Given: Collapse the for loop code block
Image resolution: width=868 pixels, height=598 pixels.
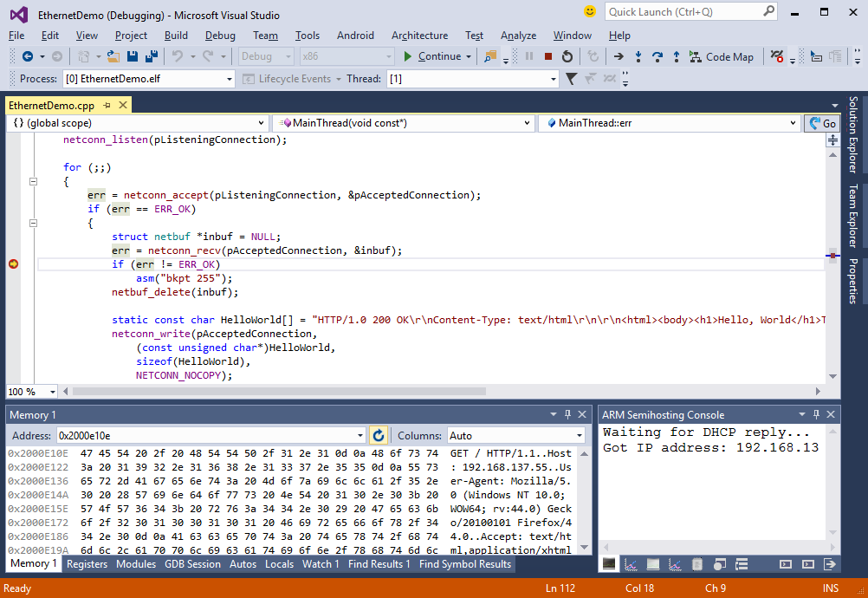Looking at the screenshot, I should 33,181.
